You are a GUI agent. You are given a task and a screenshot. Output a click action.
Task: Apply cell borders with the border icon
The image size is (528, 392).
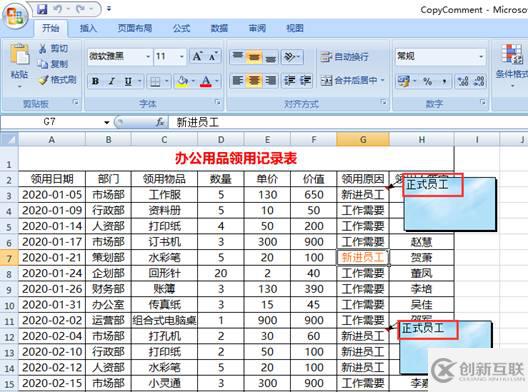tap(155, 81)
